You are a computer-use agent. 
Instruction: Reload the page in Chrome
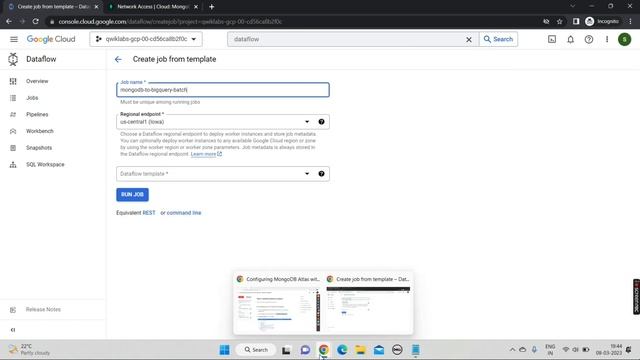[36, 21]
